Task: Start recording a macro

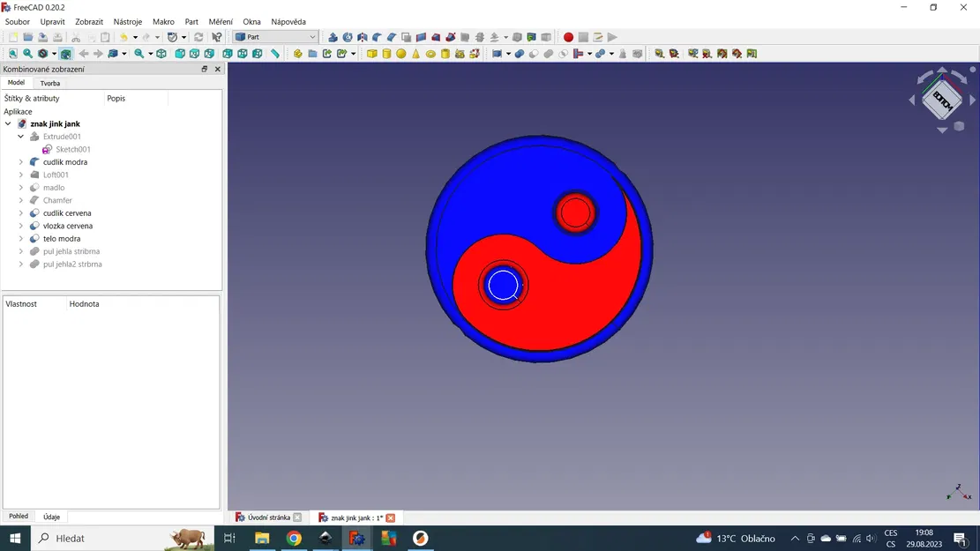Action: coord(569,37)
